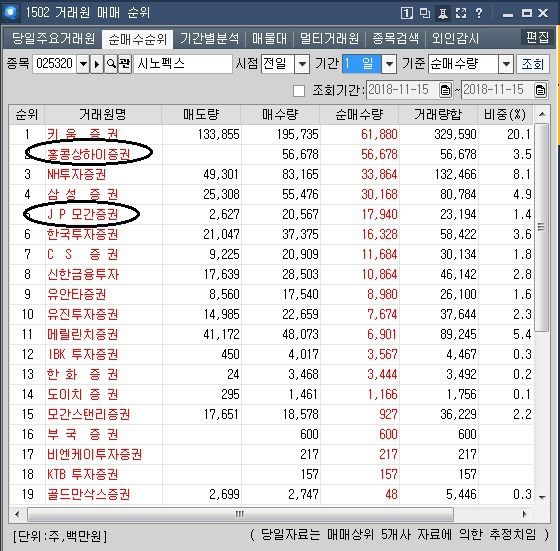Open the end date calendar icon
560x551 pixels.
[x=540, y=90]
